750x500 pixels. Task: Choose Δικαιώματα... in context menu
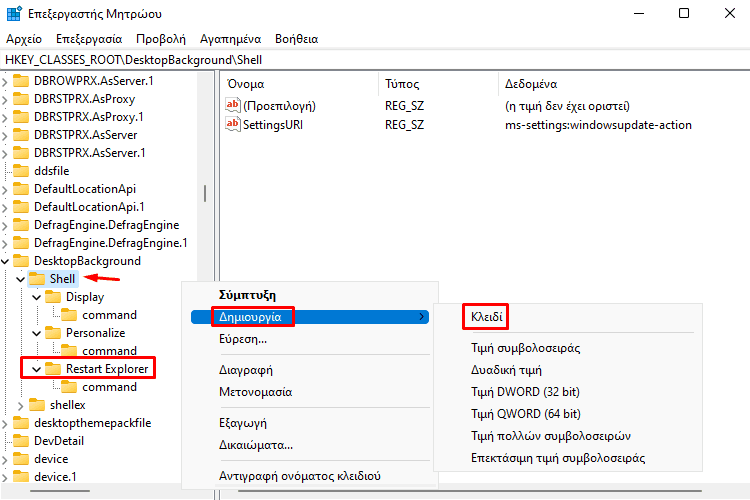point(309,445)
